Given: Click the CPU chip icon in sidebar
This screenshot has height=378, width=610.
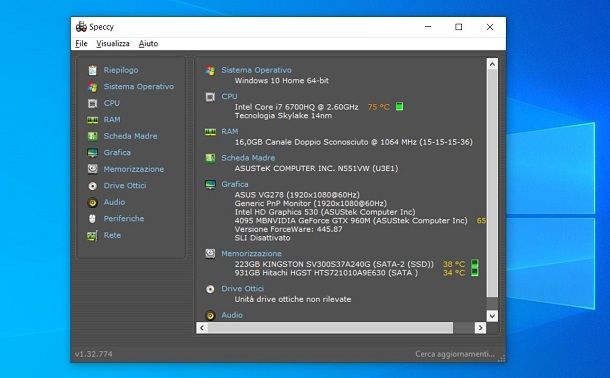Looking at the screenshot, I should [x=93, y=103].
